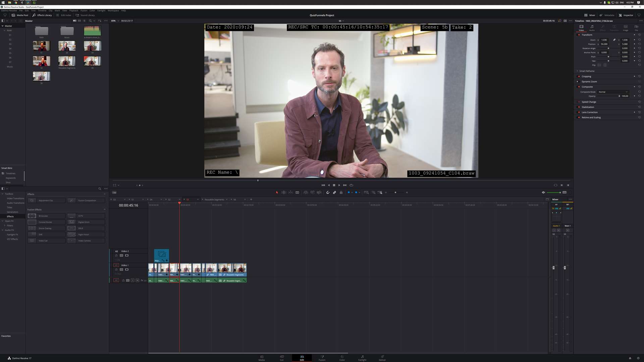Toggle the Lens Correction enable switch
644x362 pixels.
pos(579,112)
